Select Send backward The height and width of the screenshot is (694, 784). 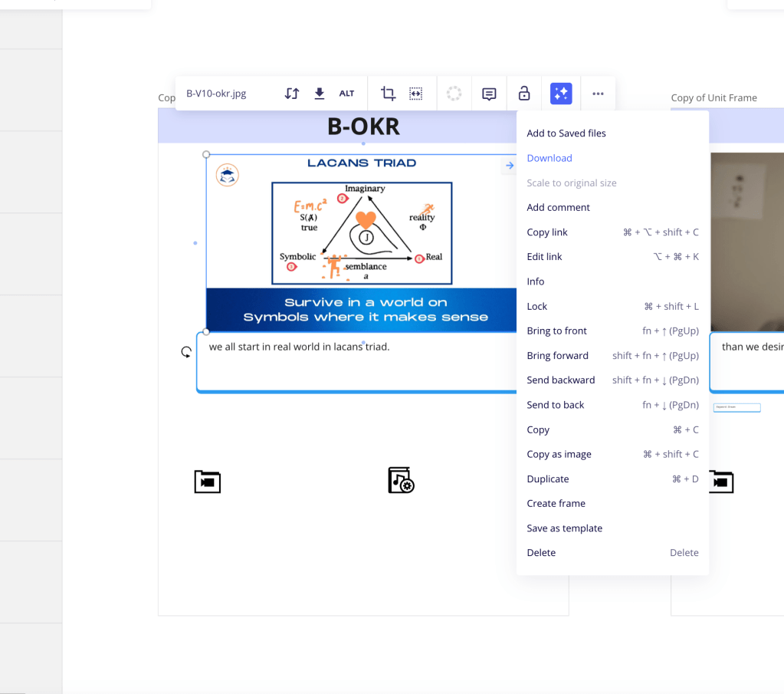click(612, 380)
